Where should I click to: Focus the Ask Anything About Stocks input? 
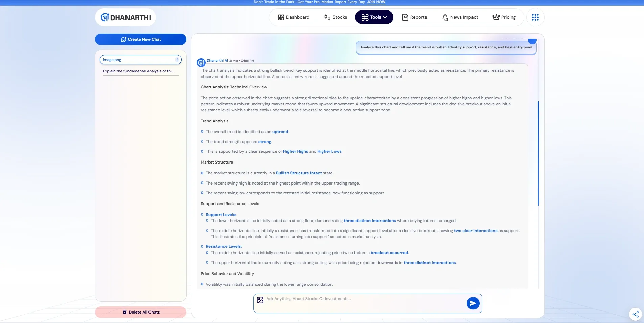[364, 299]
